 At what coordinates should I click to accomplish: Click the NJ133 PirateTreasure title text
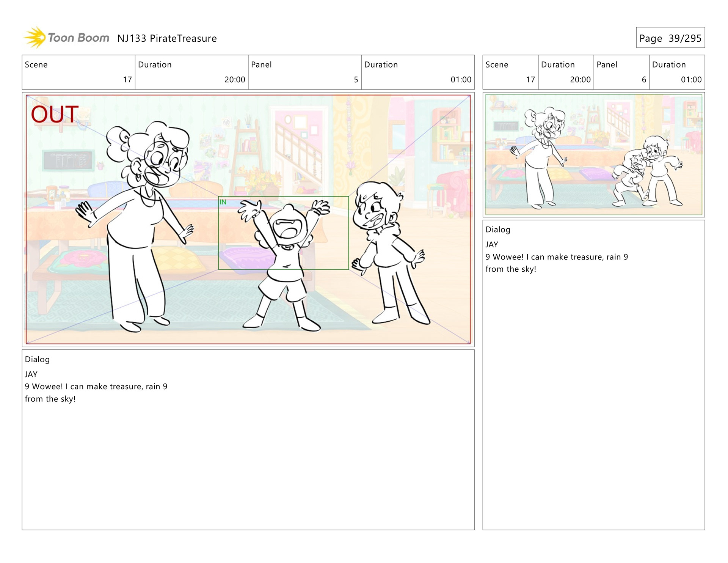pos(167,38)
